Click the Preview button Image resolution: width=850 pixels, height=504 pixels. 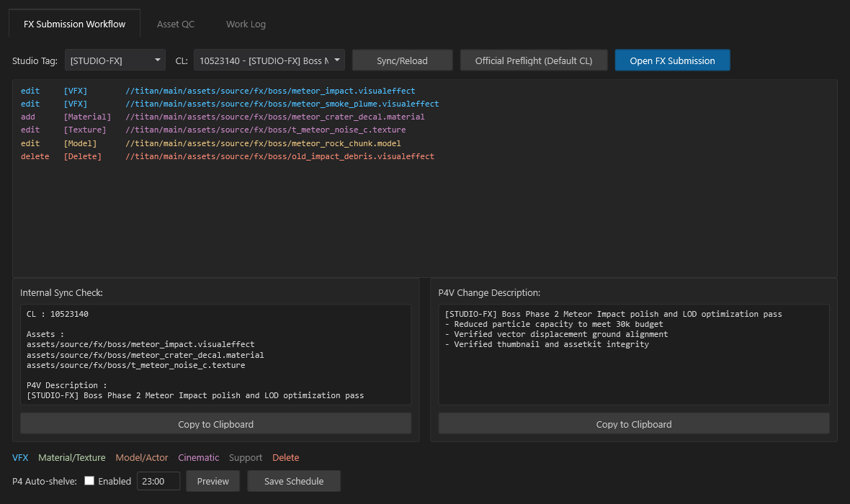tap(213, 481)
